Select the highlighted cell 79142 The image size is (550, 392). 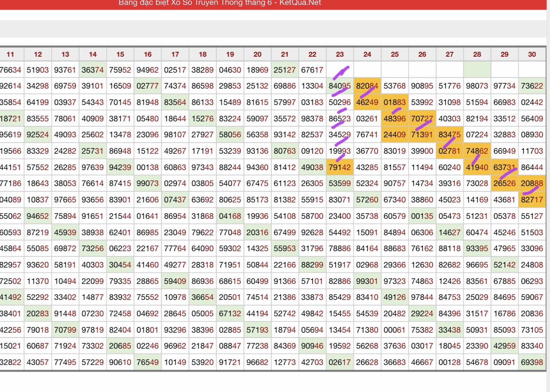coord(339,167)
